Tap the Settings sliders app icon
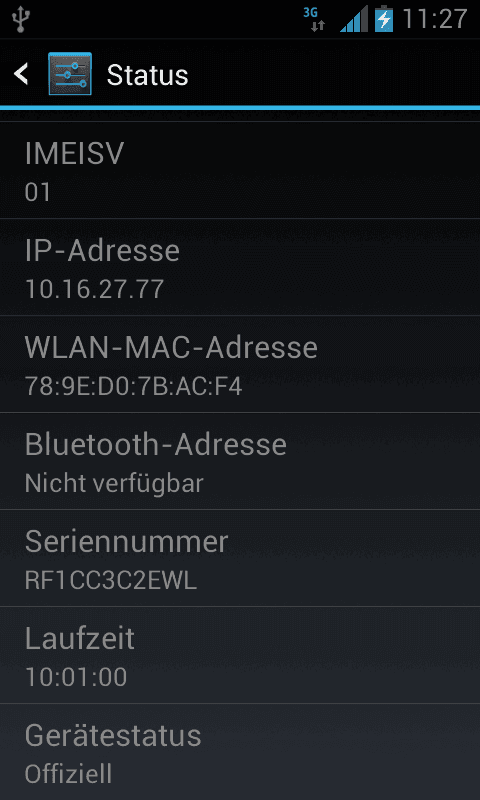Viewport: 480px width, 800px height. point(70,73)
